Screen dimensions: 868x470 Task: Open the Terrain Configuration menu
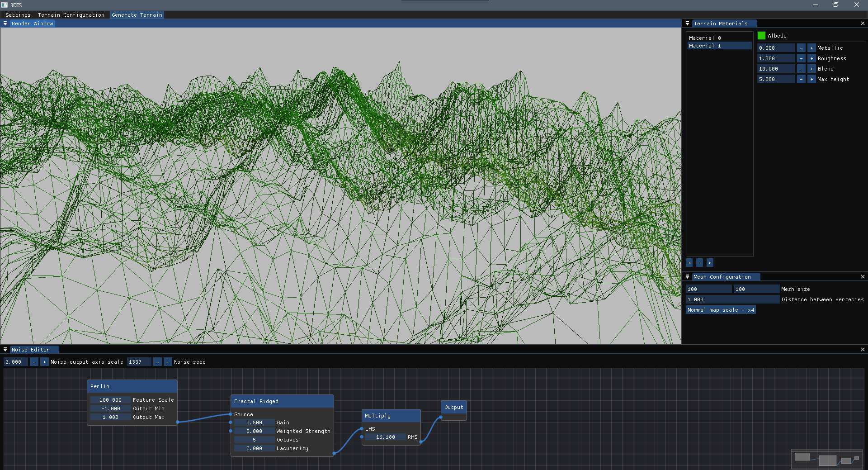point(71,15)
